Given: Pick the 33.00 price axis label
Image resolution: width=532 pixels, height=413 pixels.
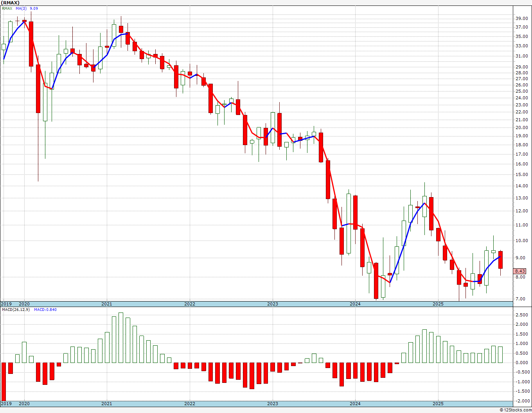Looking at the screenshot, I should coord(522,46).
